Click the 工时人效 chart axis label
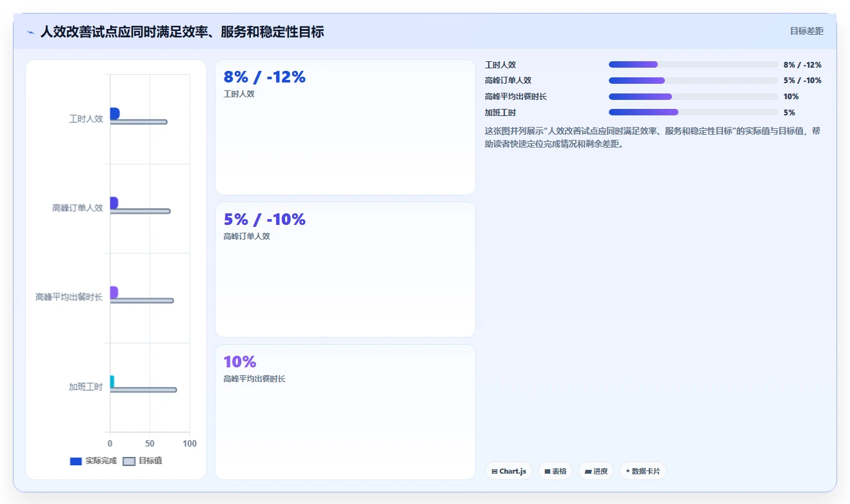 tap(86, 119)
